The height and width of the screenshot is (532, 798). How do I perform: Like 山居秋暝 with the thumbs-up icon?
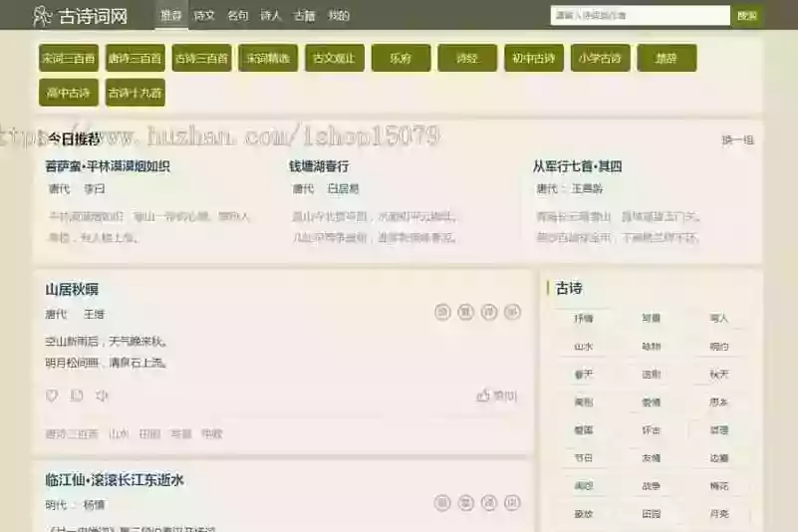pos(483,396)
